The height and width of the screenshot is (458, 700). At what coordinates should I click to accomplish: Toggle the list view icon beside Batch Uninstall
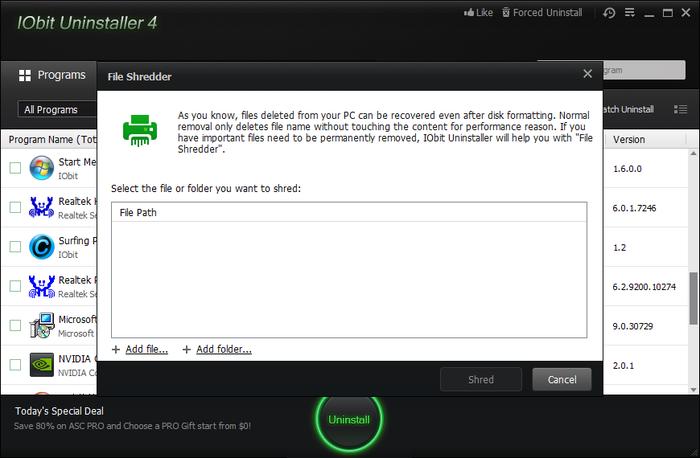tap(680, 109)
